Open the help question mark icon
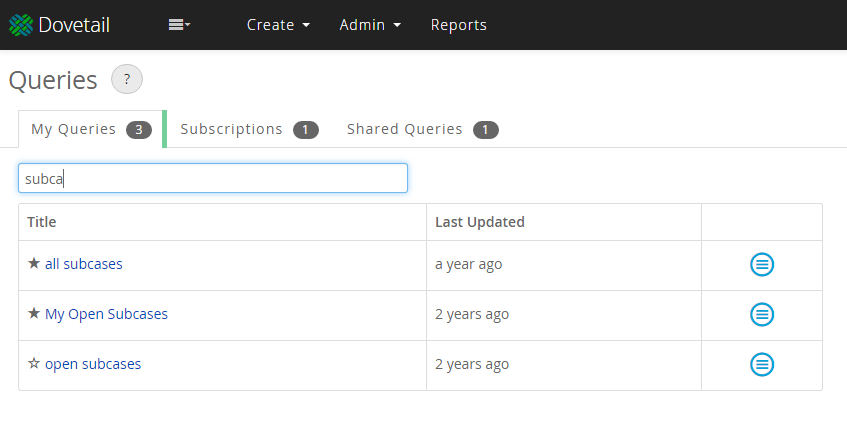 click(127, 79)
